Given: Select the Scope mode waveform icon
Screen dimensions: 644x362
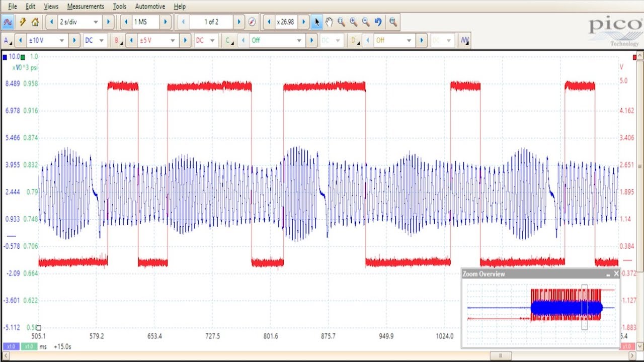Looking at the screenshot, I should [8, 22].
